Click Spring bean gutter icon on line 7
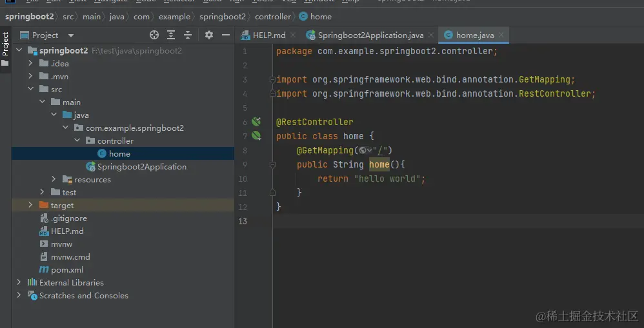 point(256,135)
